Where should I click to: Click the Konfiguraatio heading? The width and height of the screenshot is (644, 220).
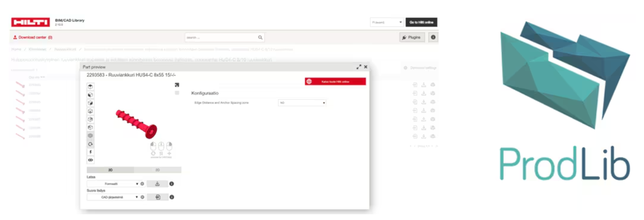point(205,93)
